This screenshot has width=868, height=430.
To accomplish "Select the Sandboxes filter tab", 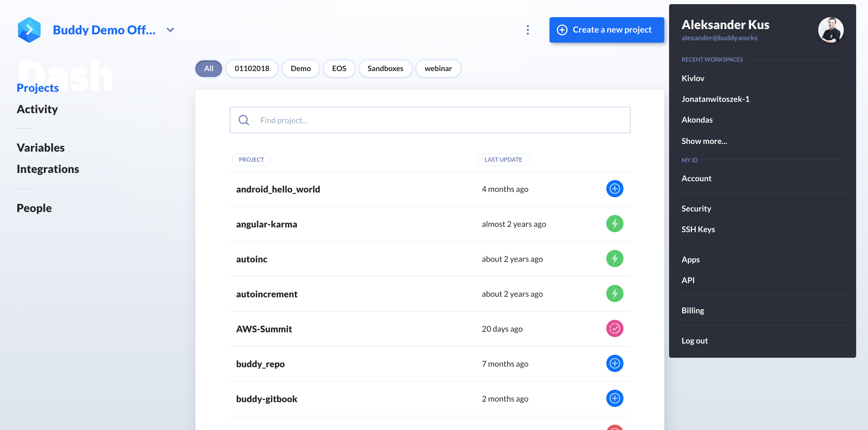I will point(385,68).
